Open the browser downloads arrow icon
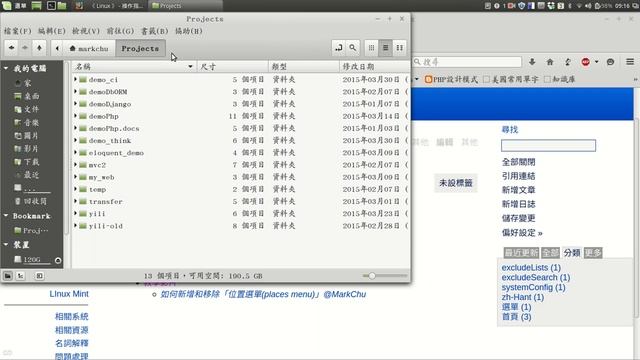 (x=532, y=62)
